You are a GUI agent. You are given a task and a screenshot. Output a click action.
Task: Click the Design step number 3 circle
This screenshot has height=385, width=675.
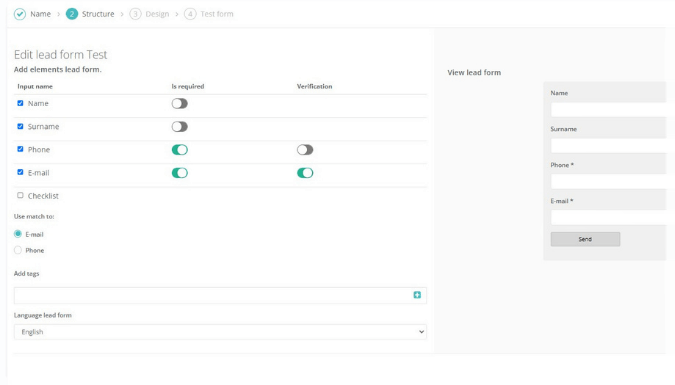pos(135,14)
